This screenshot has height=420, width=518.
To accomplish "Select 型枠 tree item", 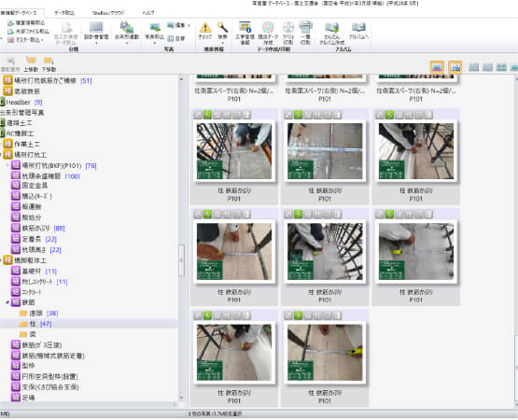I will click(x=23, y=366).
